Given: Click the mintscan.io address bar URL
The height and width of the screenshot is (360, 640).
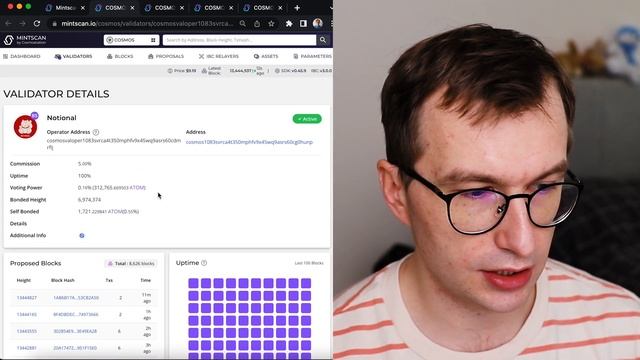Looking at the screenshot, I should [x=147, y=24].
